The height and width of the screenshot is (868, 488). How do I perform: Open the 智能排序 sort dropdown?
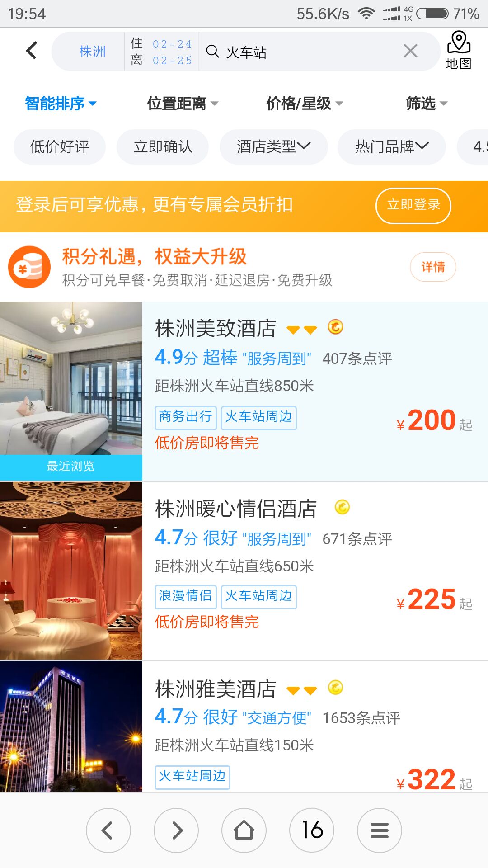[x=61, y=104]
